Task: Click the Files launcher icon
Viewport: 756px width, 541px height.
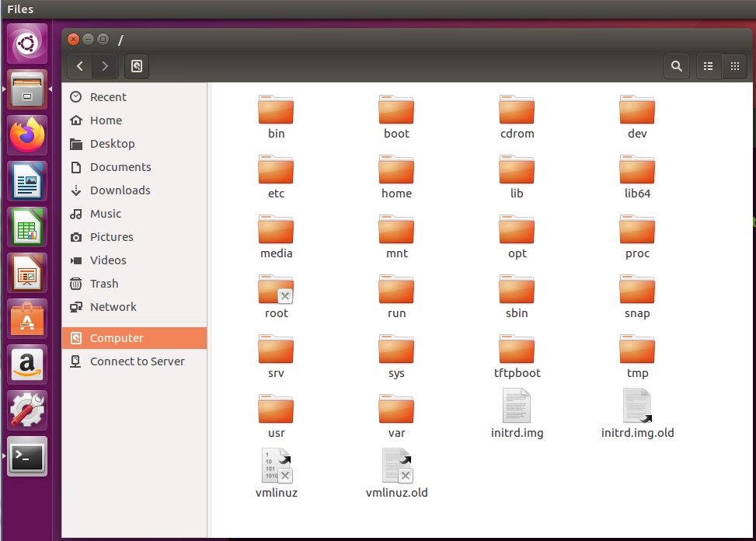Action: click(27, 89)
